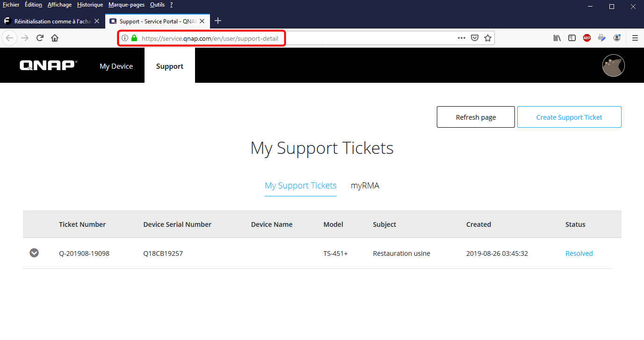Open the Affichage menu
The width and height of the screenshot is (644, 340).
pyautogui.click(x=59, y=5)
